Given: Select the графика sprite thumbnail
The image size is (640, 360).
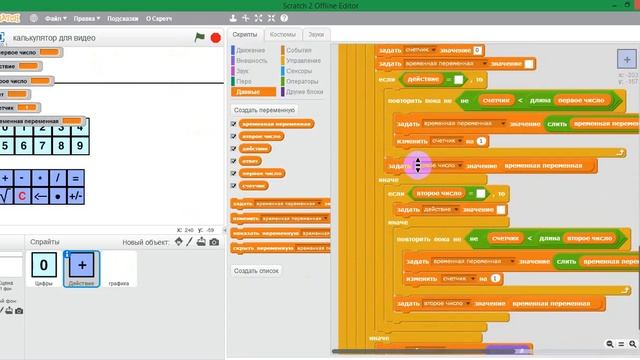Looking at the screenshot, I should [x=119, y=269].
